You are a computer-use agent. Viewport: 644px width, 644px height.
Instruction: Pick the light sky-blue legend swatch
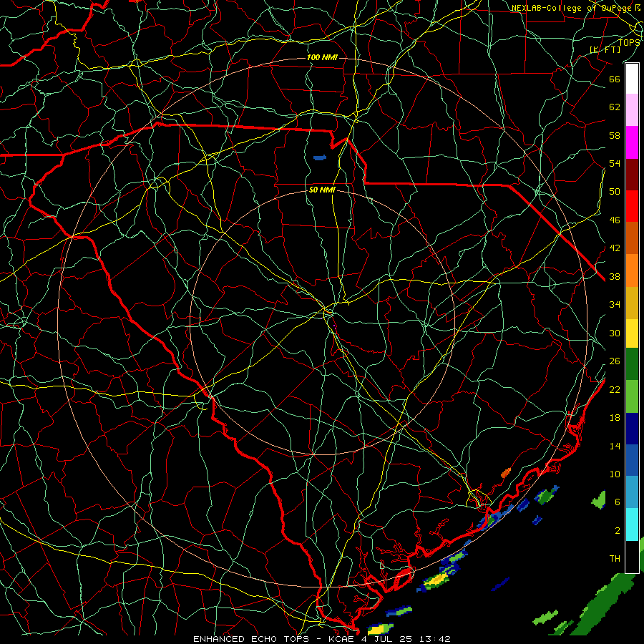(632, 492)
